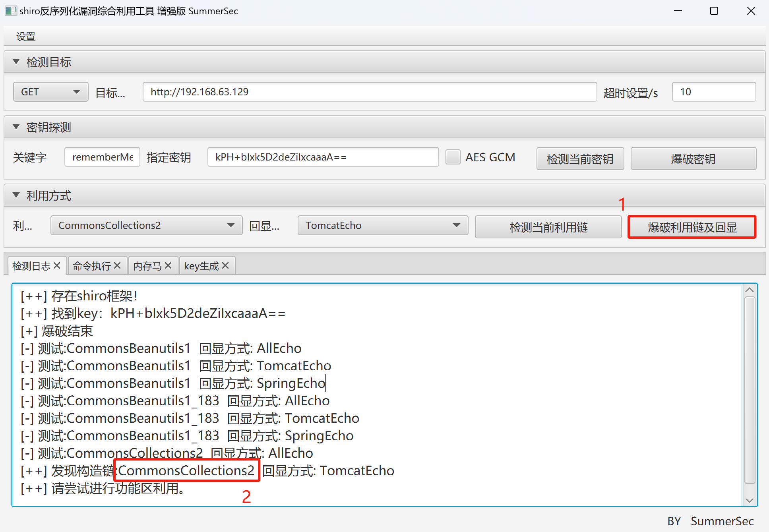The width and height of the screenshot is (769, 532).
Task: Open the CommonsCollections2 gadget chain dropdown
Action: click(x=146, y=225)
